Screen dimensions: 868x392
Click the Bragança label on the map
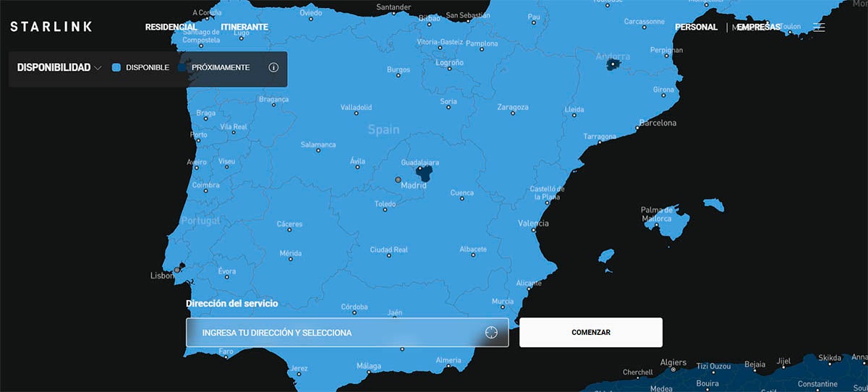pyautogui.click(x=273, y=99)
